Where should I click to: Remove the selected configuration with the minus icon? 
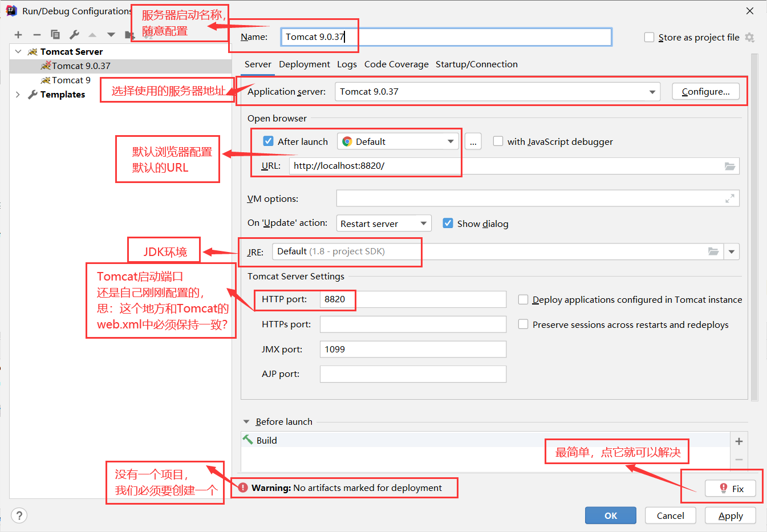pyautogui.click(x=36, y=35)
